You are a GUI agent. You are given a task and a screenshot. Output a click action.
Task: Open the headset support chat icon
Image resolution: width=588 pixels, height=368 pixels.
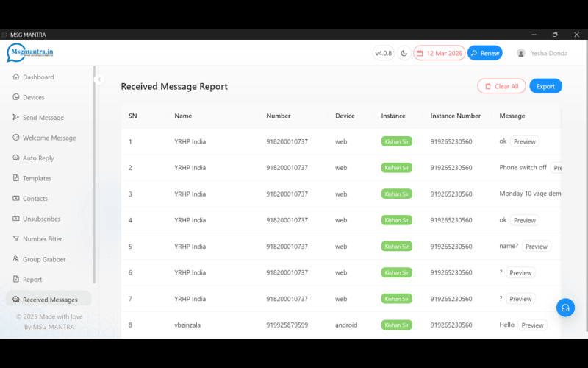tap(564, 308)
